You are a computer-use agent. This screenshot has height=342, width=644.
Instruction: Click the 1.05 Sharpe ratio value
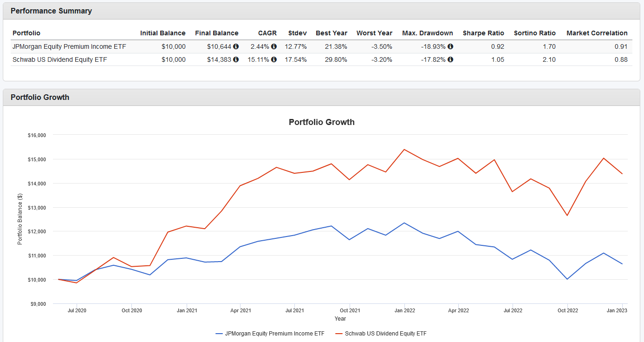tap(498, 59)
